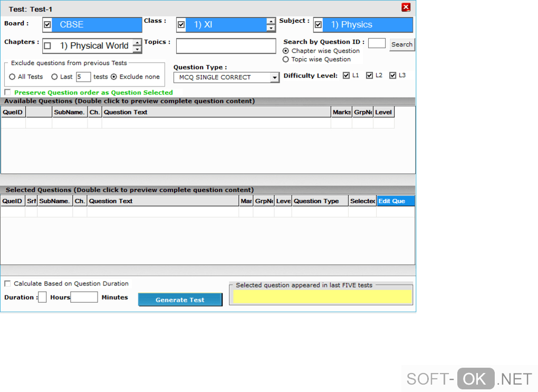Click the Last tests count field
Image resolution: width=538 pixels, height=392 pixels.
coord(83,77)
